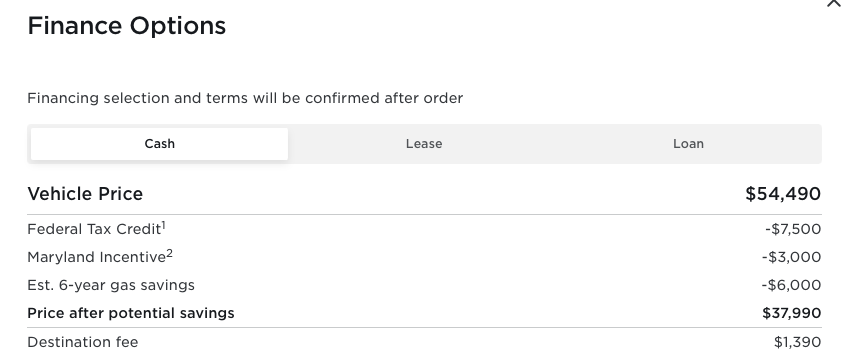This screenshot has height=364, width=845.
Task: Click the Federal Tax Credit footnote 1
Action: click(164, 225)
